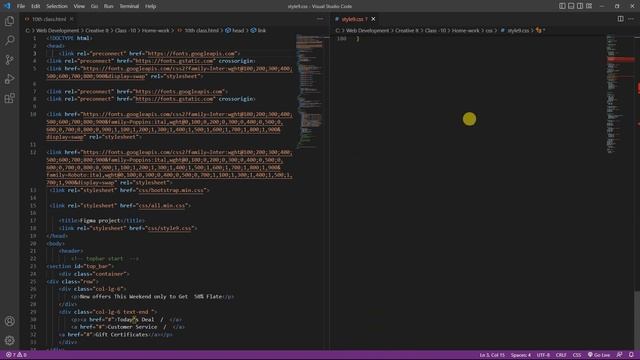Screen dimensions: 640x360
Task: Open the Edit menu
Action: 36,6
